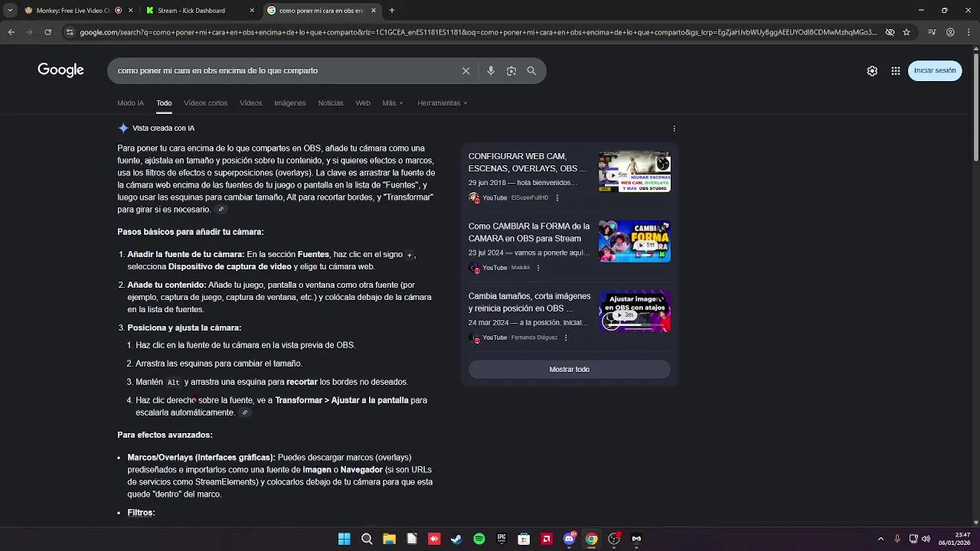Open OBS Studio from the taskbar
This screenshot has height=551, width=980.
pyautogui.click(x=614, y=539)
